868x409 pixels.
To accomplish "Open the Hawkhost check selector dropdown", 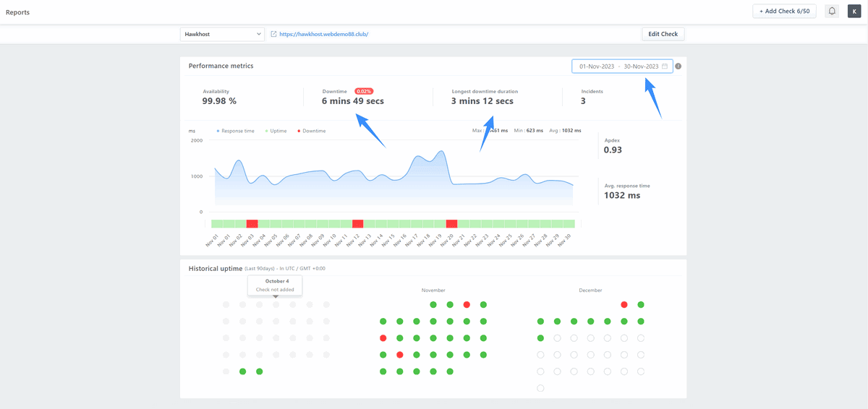I will point(223,34).
